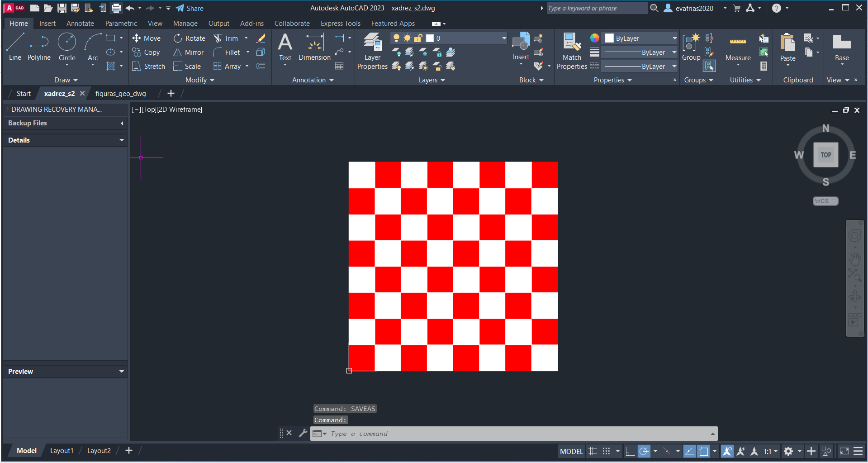Select the Copy tool in Modify panel

pos(146,53)
